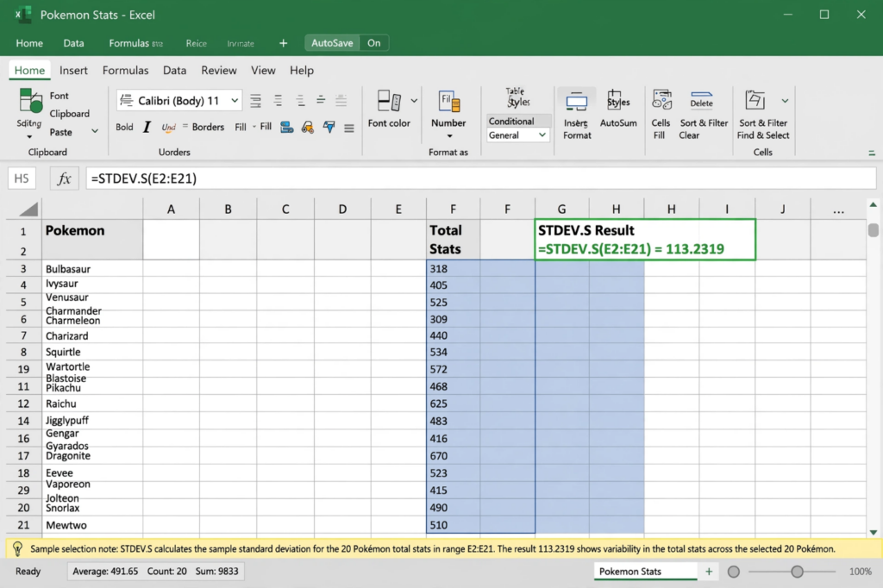Click the clipboard paste icon above Sdjtng

(x=30, y=101)
